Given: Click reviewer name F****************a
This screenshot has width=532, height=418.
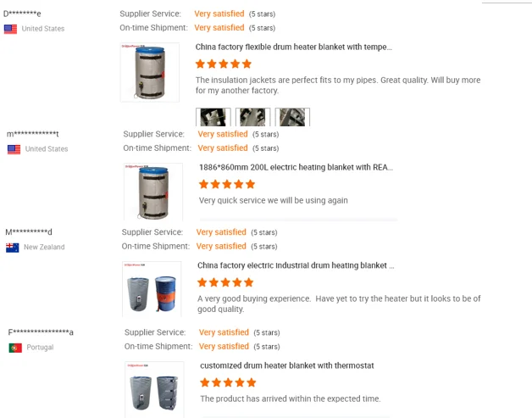Looking at the screenshot, I should (42, 332).
